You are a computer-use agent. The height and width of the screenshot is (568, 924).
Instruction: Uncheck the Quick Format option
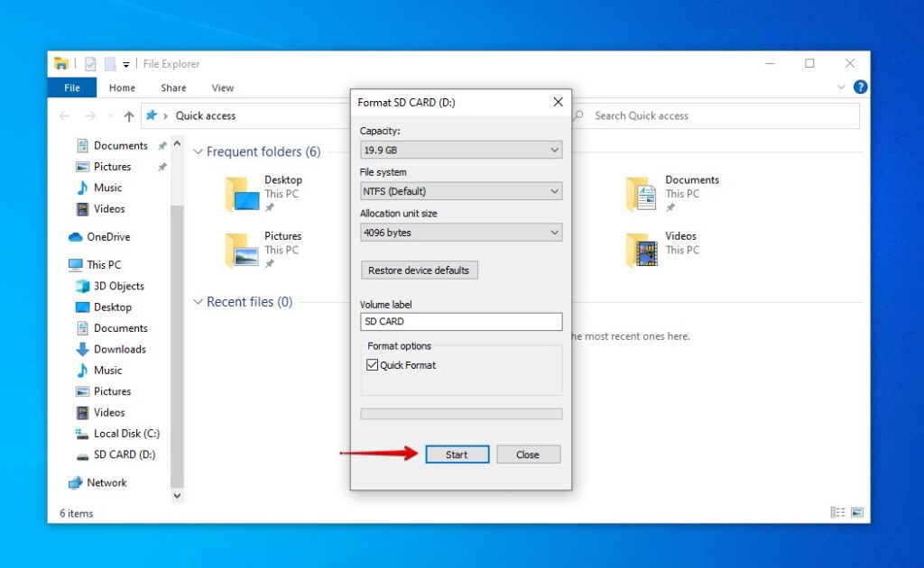pyautogui.click(x=373, y=364)
